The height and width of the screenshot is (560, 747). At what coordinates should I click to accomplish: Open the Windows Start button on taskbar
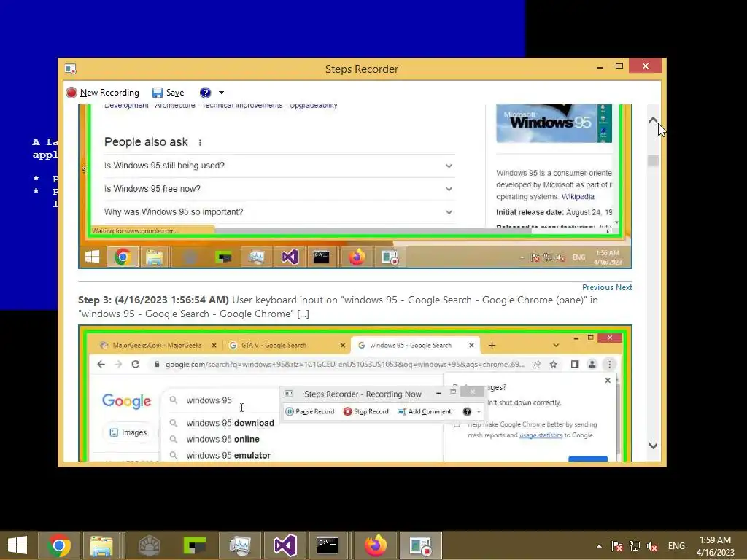tap(18, 545)
